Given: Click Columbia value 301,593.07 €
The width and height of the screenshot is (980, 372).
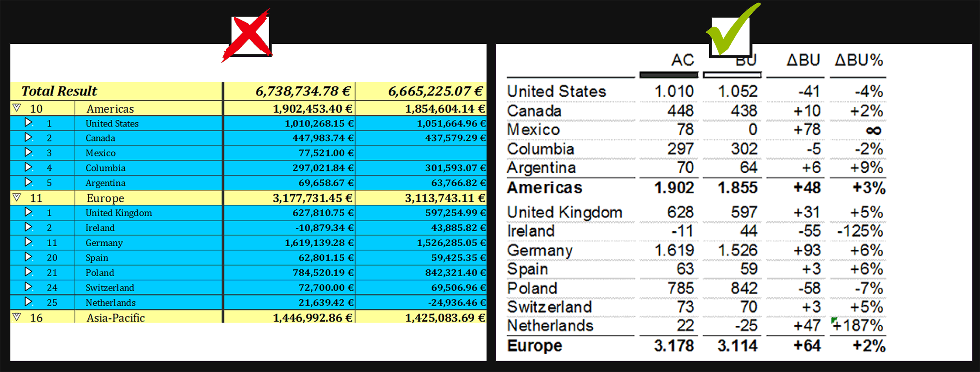Looking at the screenshot, I should pyautogui.click(x=455, y=168).
